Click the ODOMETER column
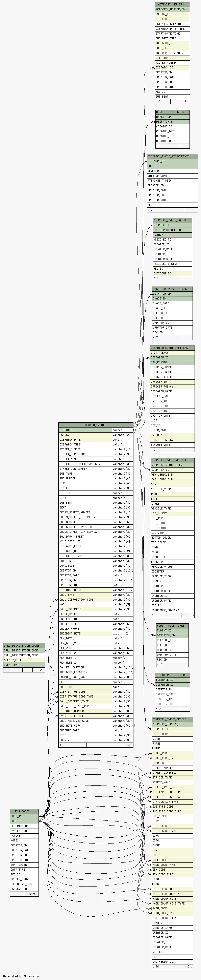Viewport: 201px width, 980px height. click(x=172, y=571)
